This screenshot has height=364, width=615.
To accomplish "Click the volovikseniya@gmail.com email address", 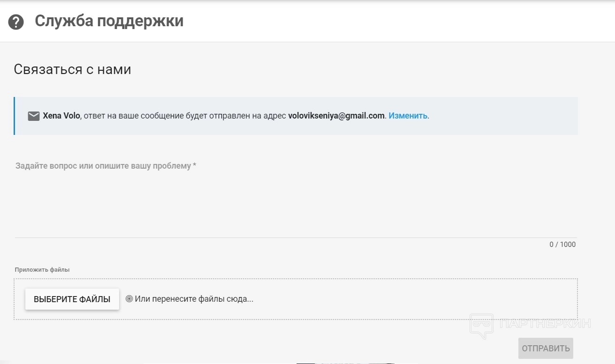I will point(336,116).
